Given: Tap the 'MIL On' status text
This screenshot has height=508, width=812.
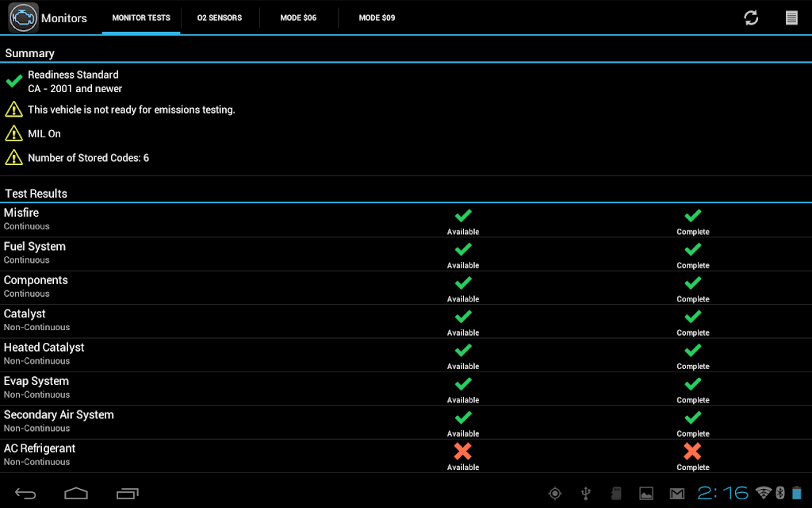Looking at the screenshot, I should pyautogui.click(x=44, y=133).
